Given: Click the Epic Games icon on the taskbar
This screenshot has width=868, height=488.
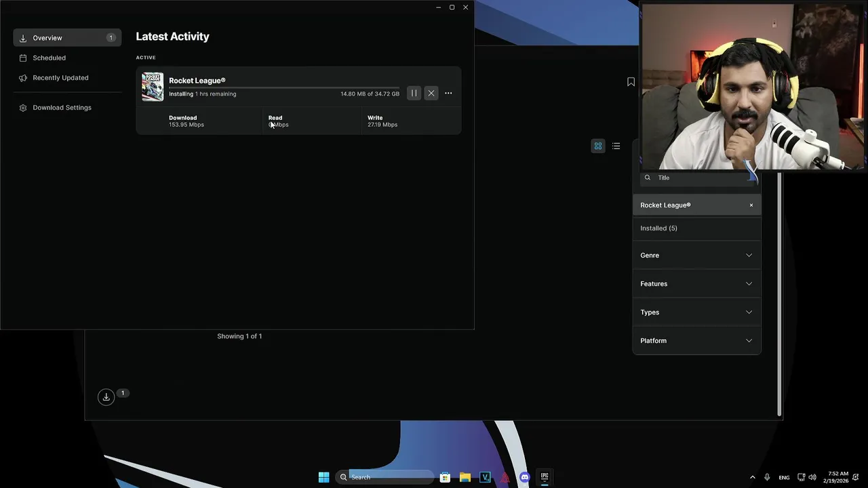Looking at the screenshot, I should point(544,477).
